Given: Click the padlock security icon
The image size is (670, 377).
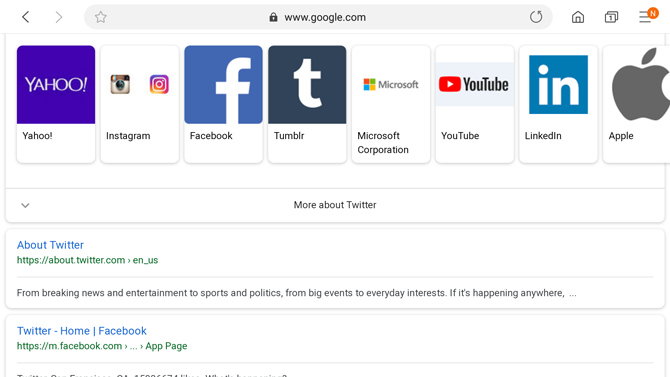Looking at the screenshot, I should (x=273, y=17).
